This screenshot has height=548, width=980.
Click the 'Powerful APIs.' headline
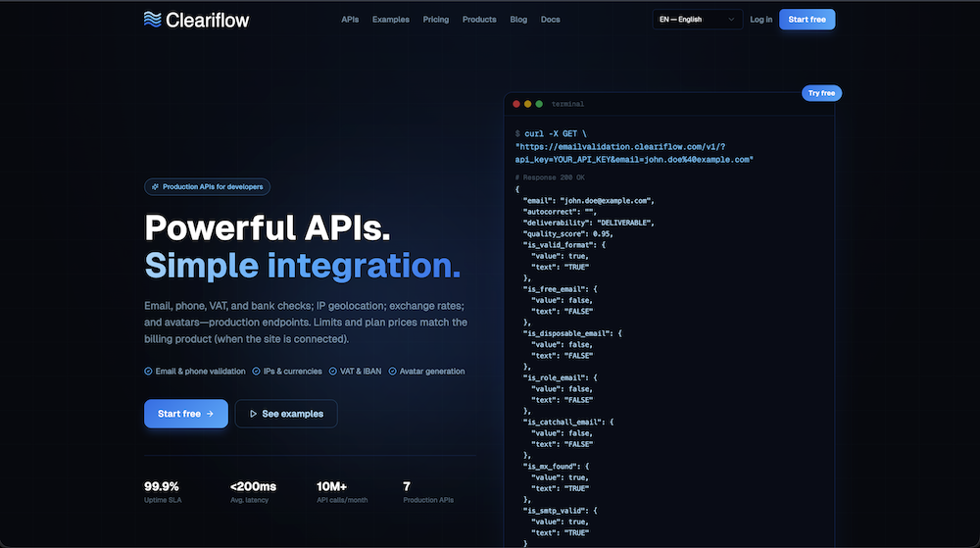click(268, 228)
